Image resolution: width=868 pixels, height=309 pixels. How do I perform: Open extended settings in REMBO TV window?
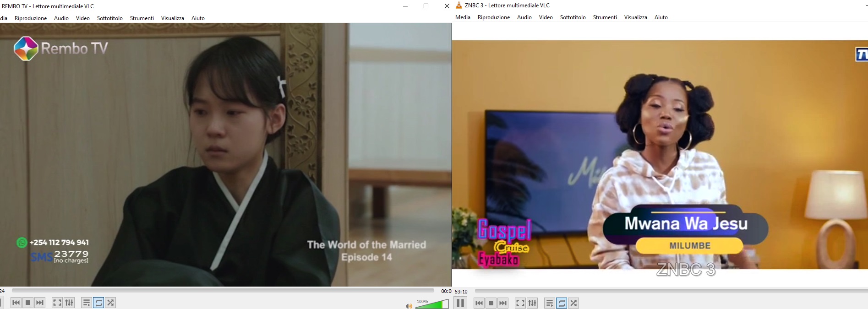tap(69, 303)
